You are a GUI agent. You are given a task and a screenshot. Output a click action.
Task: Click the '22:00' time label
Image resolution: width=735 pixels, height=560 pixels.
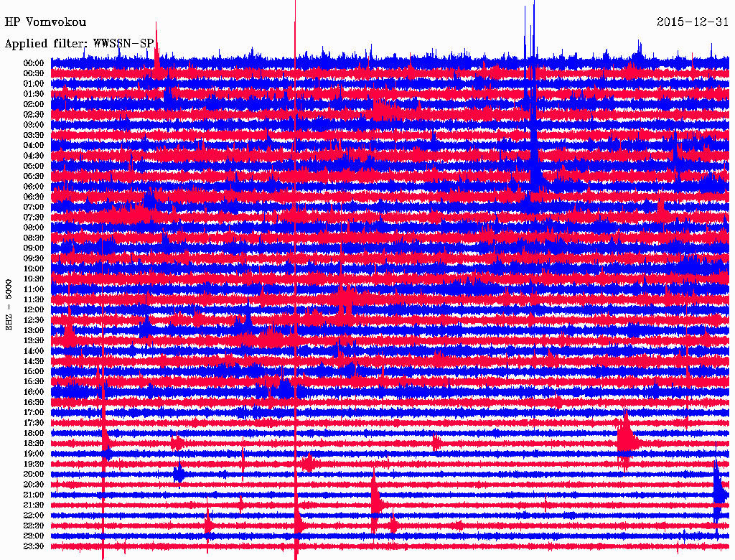[x=33, y=515]
